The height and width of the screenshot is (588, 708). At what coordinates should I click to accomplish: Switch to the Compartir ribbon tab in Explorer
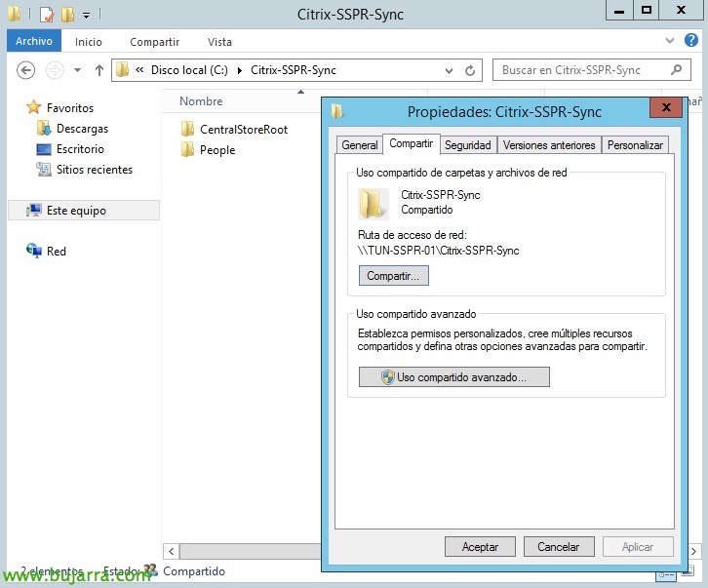[x=154, y=42]
